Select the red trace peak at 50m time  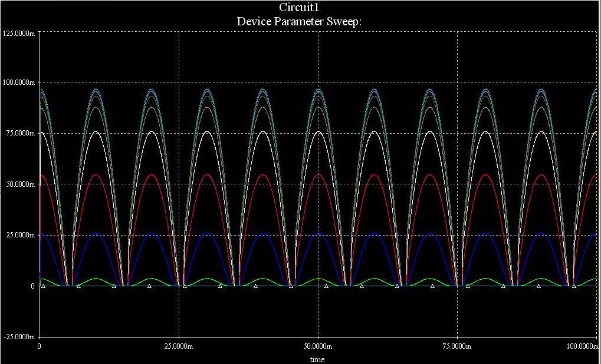(x=318, y=175)
